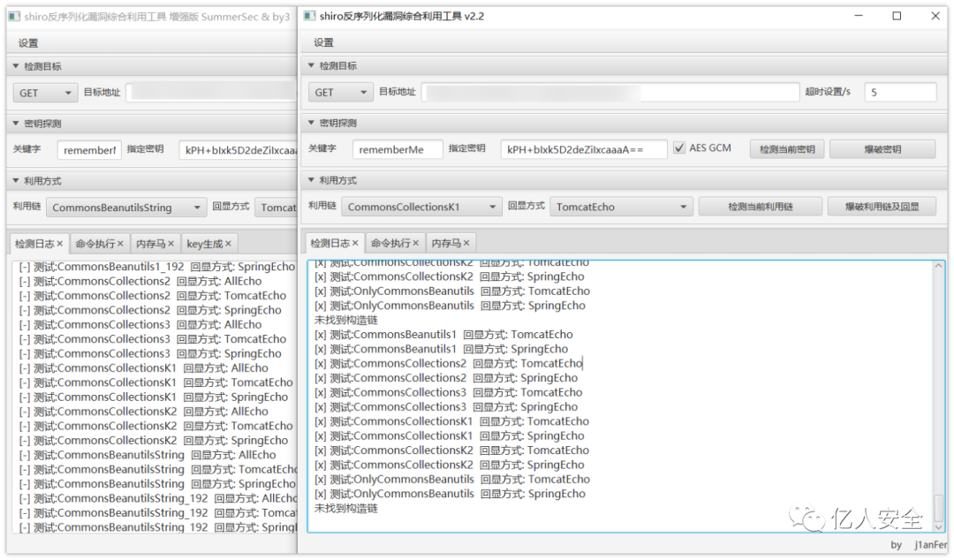Viewport: 954px width, 560px height.
Task: Close the 检测日志 tab in v2.2 window
Action: click(355, 243)
